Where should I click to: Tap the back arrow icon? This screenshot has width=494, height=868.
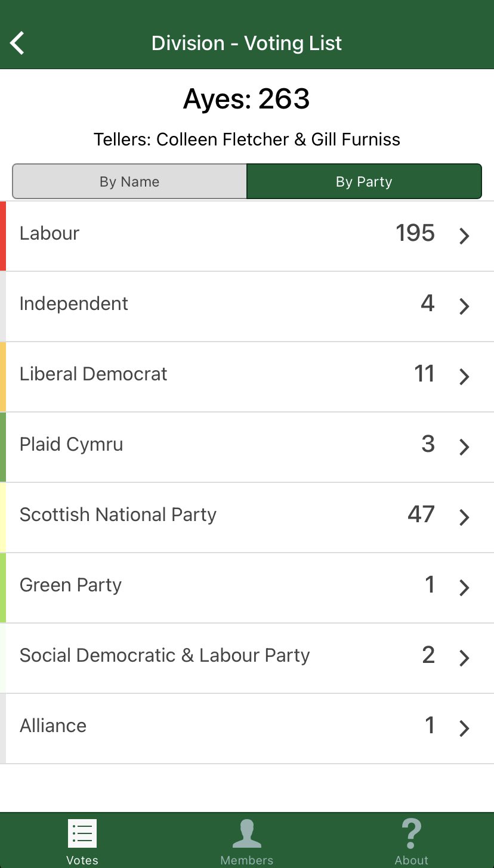pos(18,43)
